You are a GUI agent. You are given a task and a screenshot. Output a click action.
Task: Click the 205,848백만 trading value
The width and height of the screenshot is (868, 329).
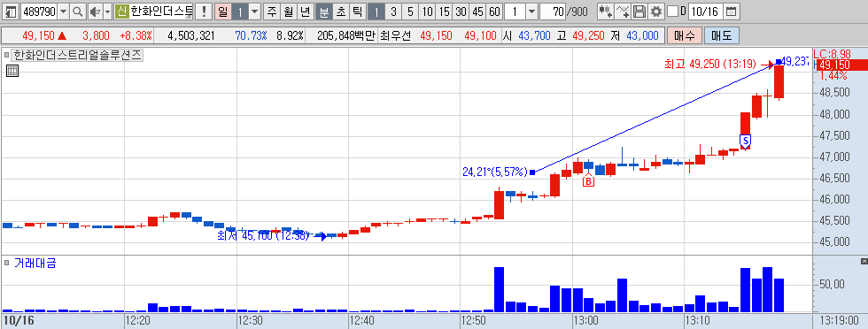346,36
